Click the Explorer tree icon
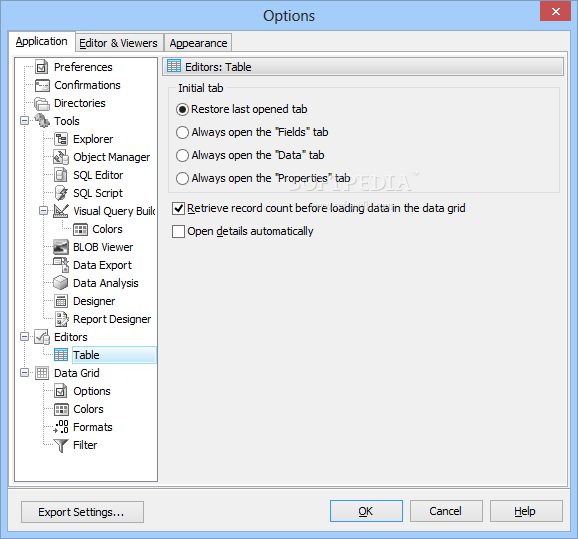Screen dimensions: 578x539 (61, 139)
